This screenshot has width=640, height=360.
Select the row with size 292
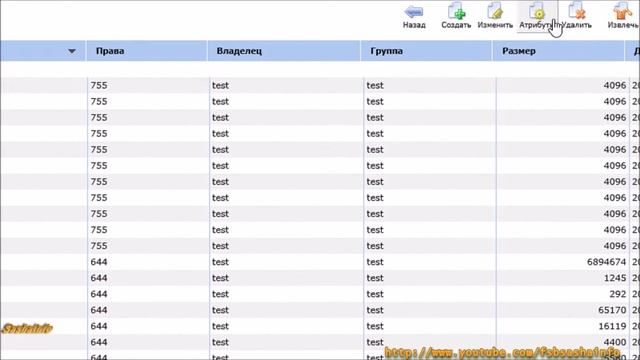[x=320, y=294]
